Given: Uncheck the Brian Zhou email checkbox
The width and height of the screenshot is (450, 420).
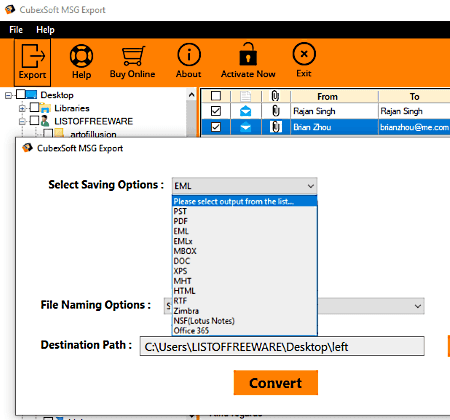Looking at the screenshot, I should point(216,127).
